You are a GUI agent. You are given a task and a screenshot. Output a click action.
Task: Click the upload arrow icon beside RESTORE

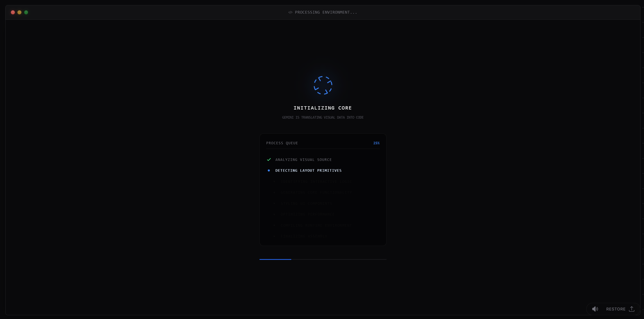coord(632,309)
